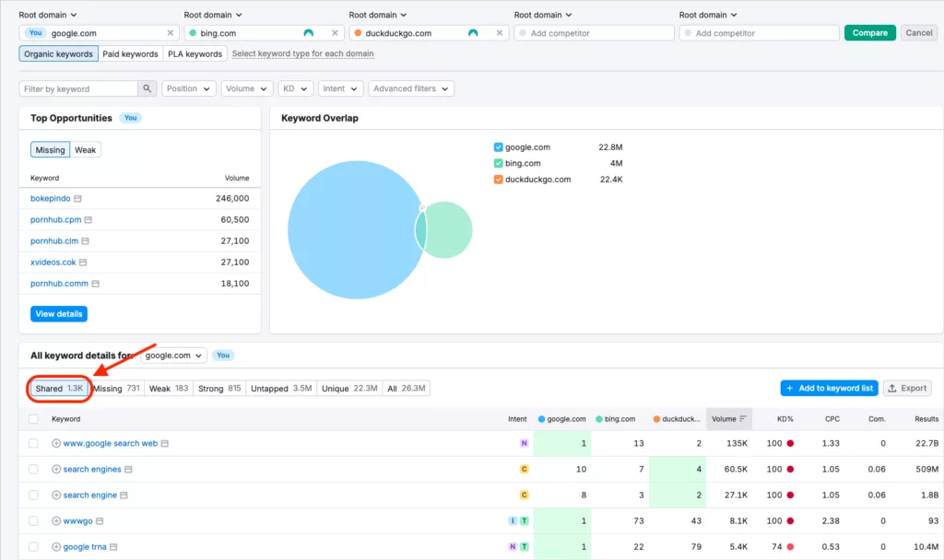944x560 pixels.
Task: Check the box for wwwgo row
Action: [33, 521]
